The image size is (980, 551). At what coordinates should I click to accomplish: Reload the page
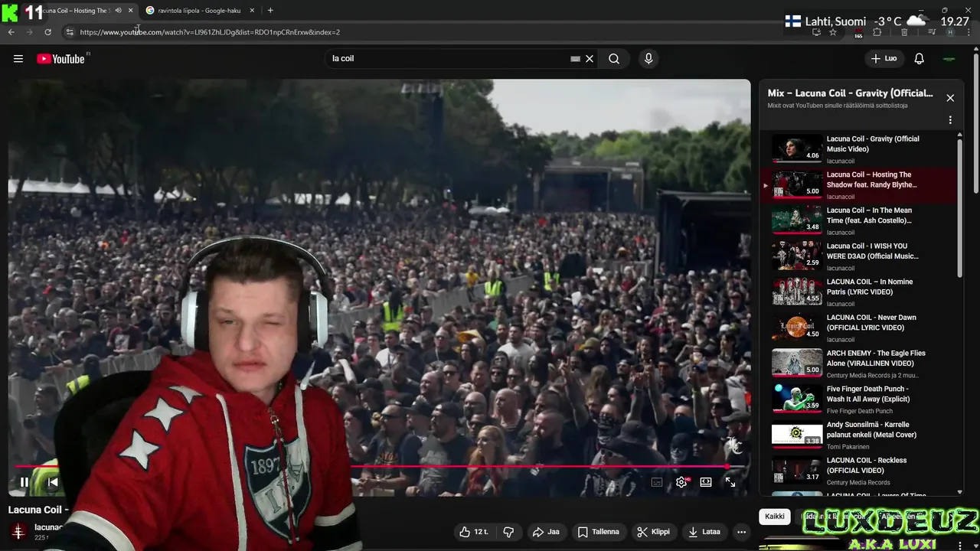(x=47, y=32)
